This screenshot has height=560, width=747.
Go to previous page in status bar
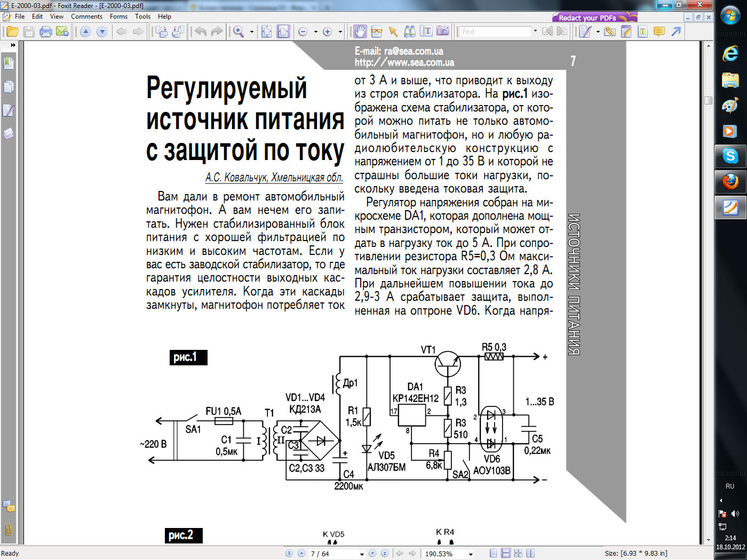[x=301, y=554]
